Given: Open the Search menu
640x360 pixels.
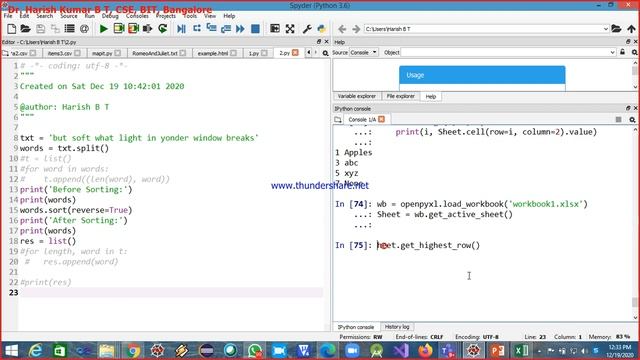Looking at the screenshot, I should [44, 16].
